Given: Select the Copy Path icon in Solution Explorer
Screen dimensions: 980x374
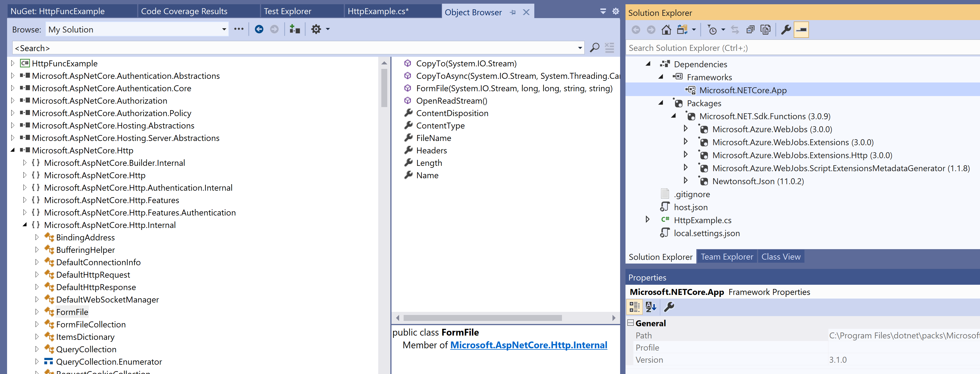Looking at the screenshot, I should click(765, 29).
